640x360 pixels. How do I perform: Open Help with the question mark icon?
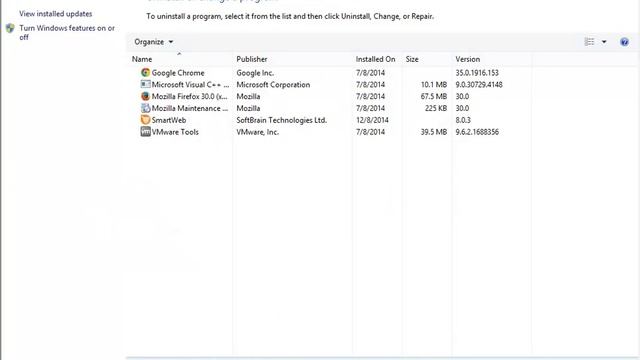tap(624, 42)
